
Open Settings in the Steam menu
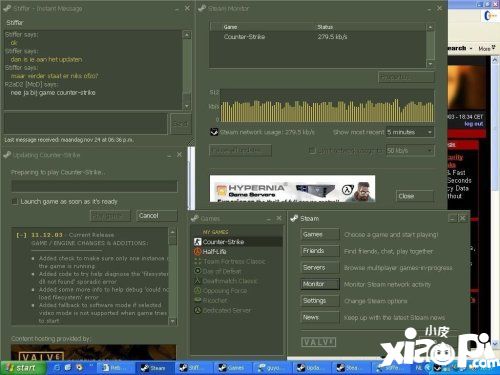320,301
